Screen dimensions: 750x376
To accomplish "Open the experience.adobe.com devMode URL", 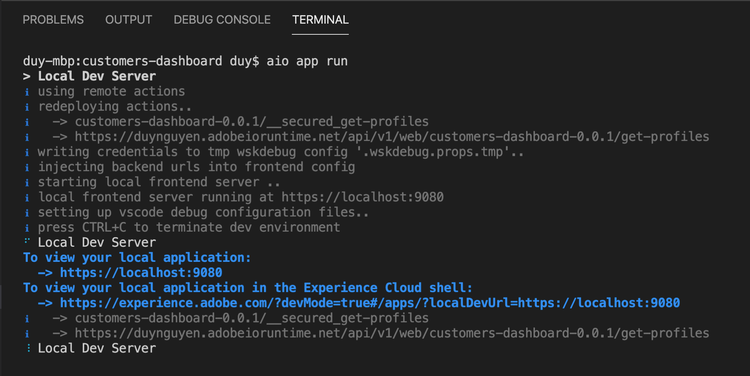I will pos(370,303).
